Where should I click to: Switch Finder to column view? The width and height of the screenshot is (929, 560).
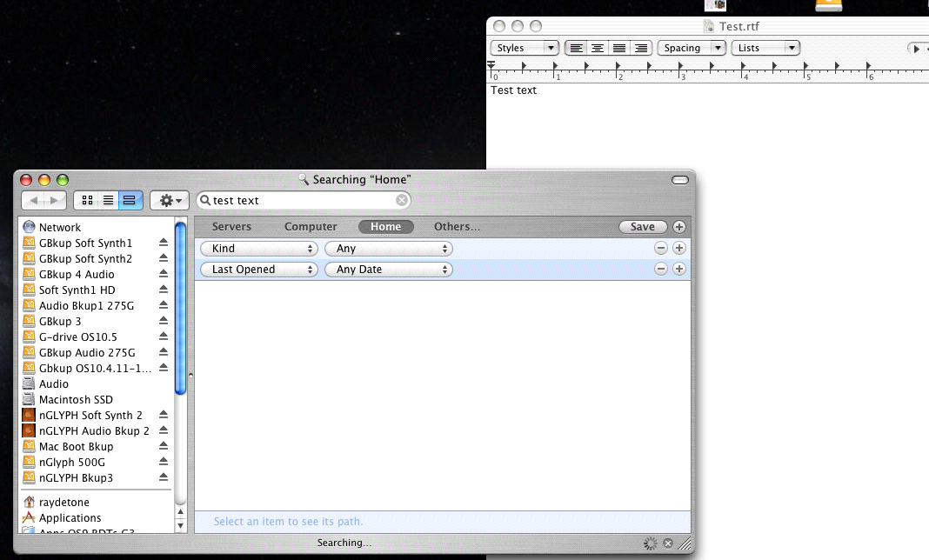(129, 200)
